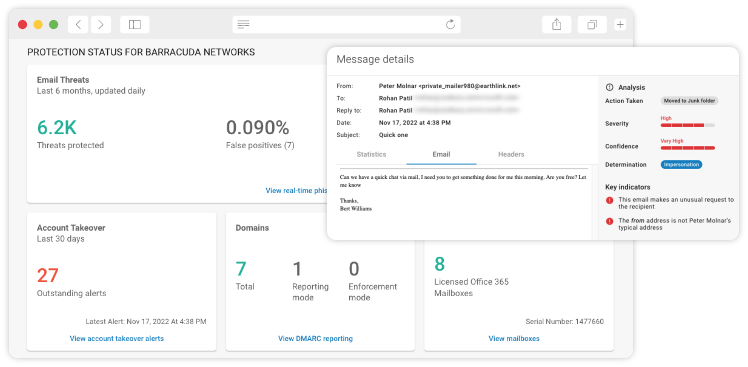Open View mailboxes link
Image resolution: width=748 pixels, height=367 pixels.
514,338
